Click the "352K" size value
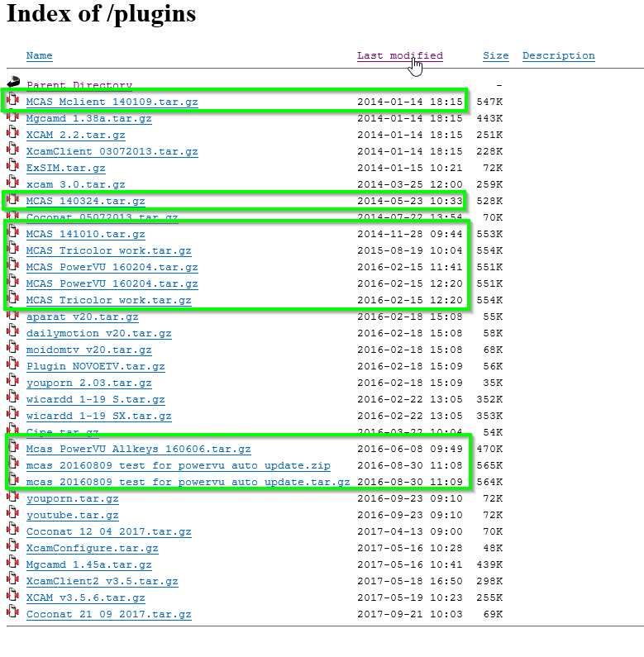This screenshot has width=644, height=657. click(x=489, y=400)
